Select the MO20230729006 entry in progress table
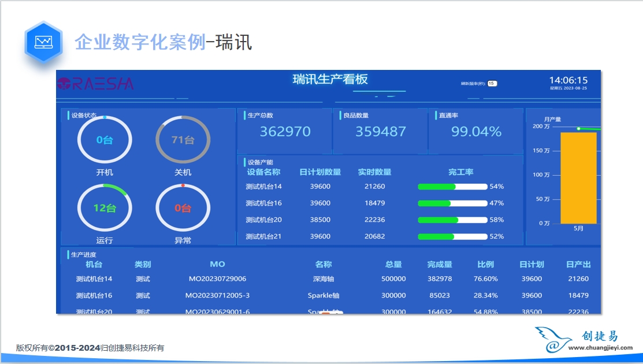643x364 pixels. click(x=217, y=279)
